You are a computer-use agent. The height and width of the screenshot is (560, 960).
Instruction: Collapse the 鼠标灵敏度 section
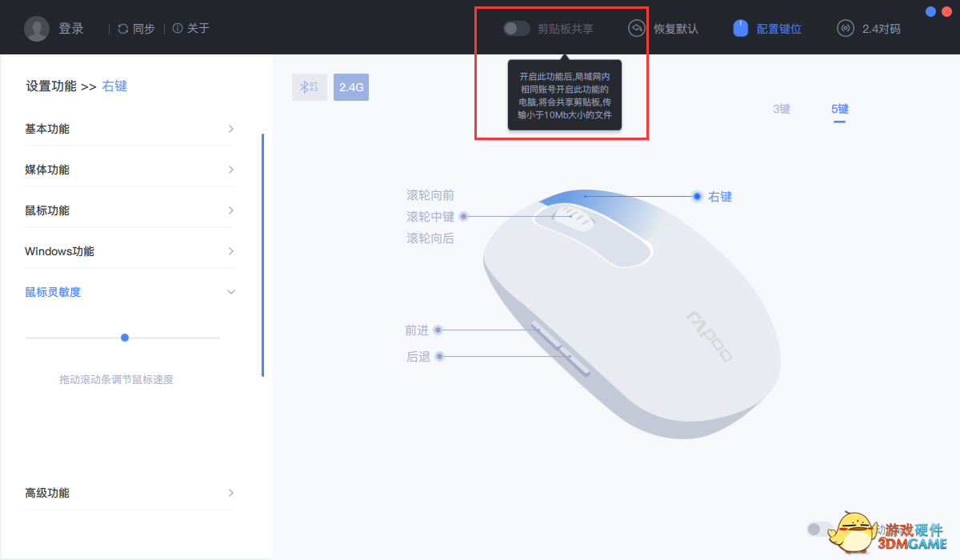pyautogui.click(x=129, y=292)
